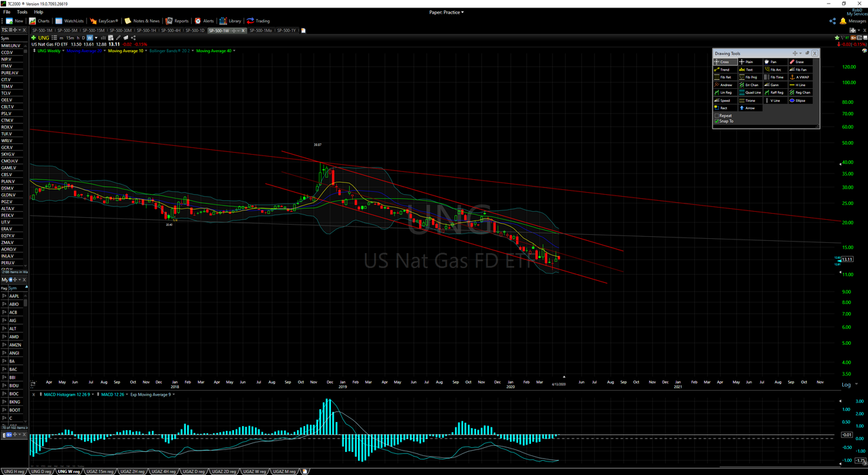This screenshot has height=475, width=868.
Task: Select the Rect rectangle tool
Action: 724,108
